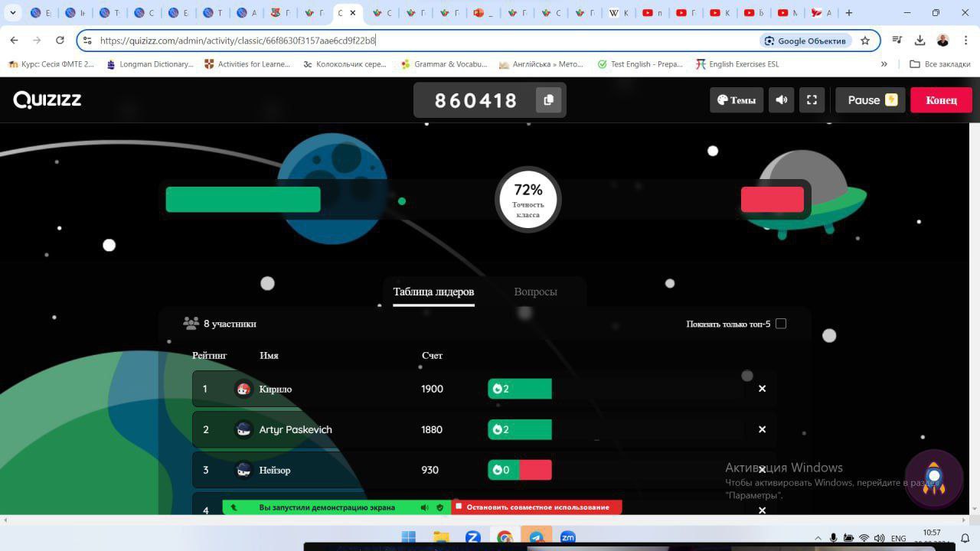This screenshot has height=551, width=980.
Task: Click the rocket icon floating button
Action: coord(933,478)
